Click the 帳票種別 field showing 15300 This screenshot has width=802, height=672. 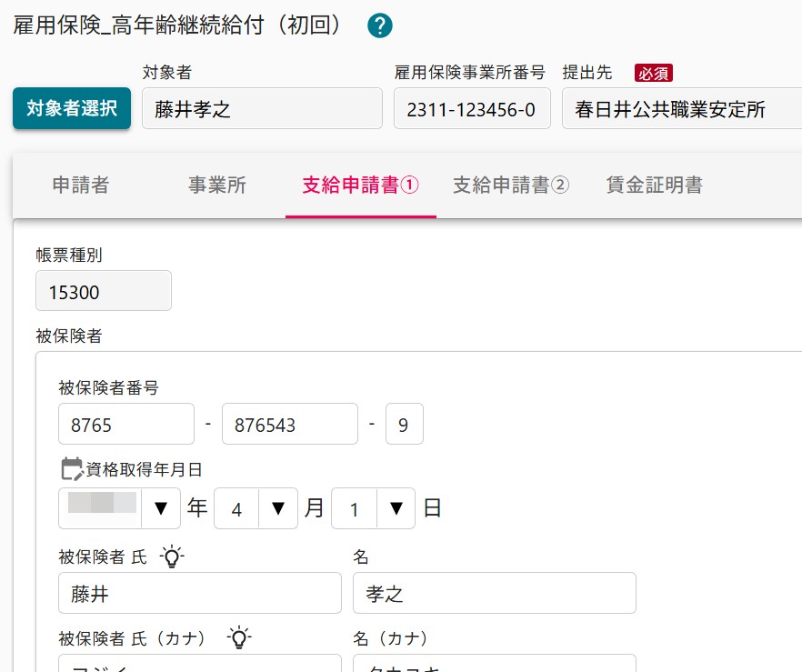pos(104,290)
